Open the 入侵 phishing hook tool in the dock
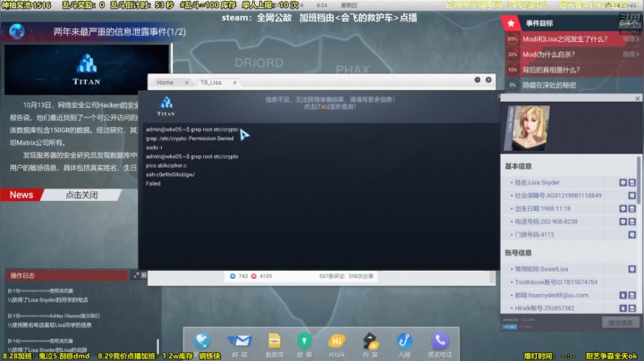This screenshot has height=361, width=644. coord(404,341)
